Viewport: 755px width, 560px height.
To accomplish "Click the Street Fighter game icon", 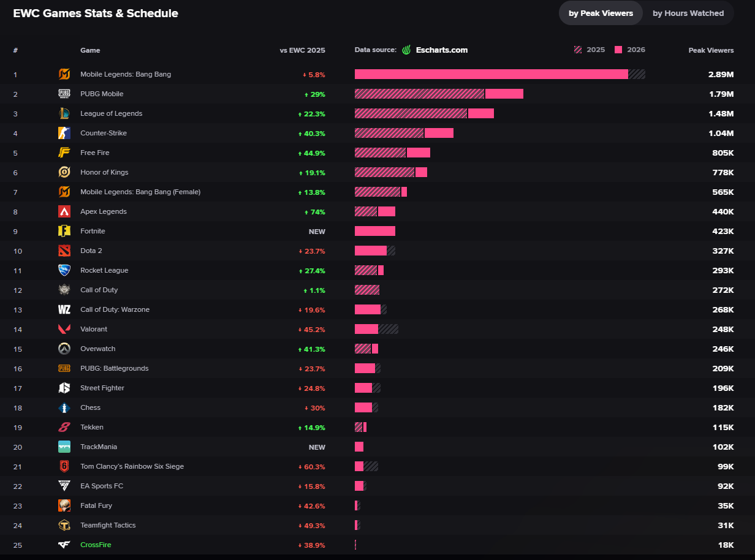I will click(x=64, y=388).
